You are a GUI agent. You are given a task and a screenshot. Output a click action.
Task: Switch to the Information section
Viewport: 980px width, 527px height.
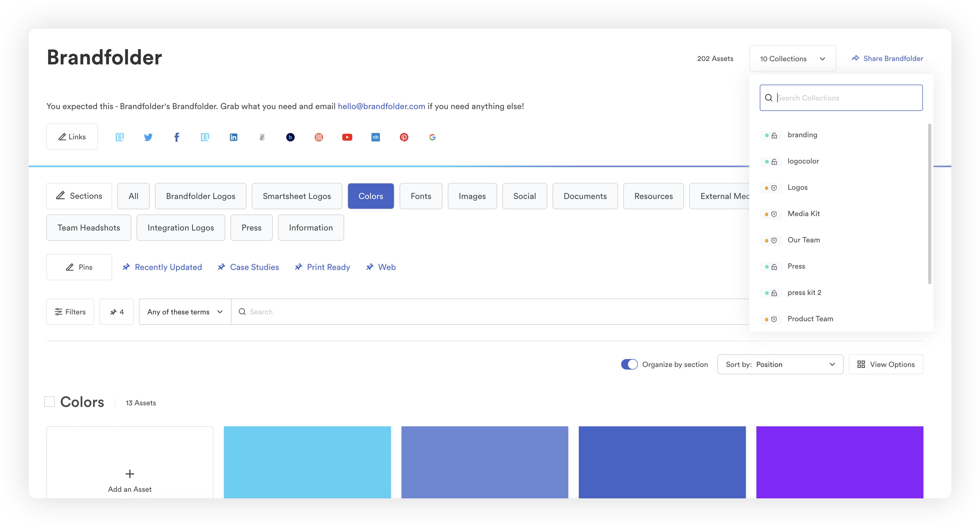point(311,228)
